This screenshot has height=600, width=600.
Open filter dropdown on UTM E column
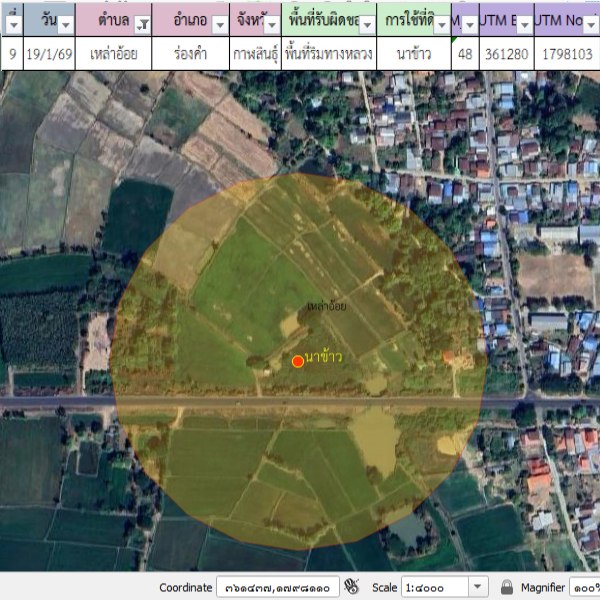click(523, 24)
